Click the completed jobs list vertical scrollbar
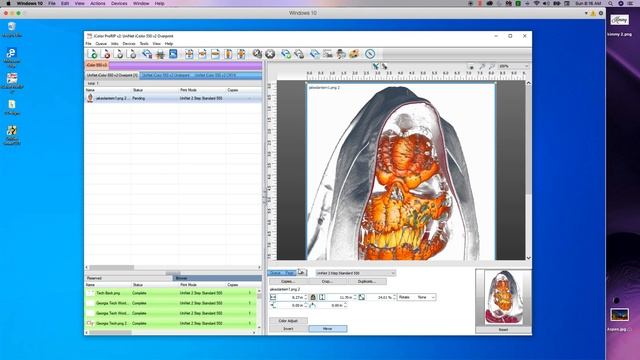This screenshot has height=360, width=640. 259,309
